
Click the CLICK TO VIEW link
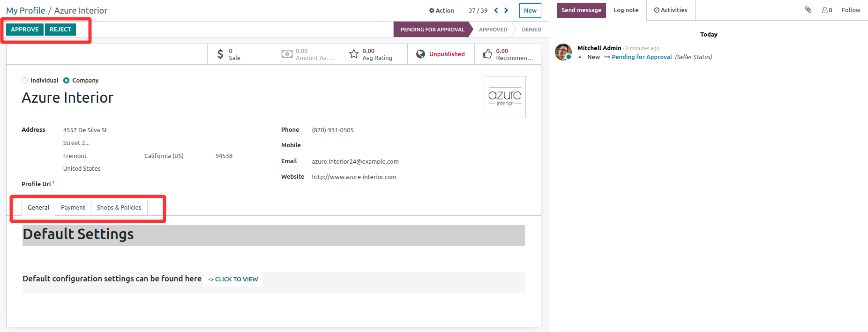coord(233,279)
